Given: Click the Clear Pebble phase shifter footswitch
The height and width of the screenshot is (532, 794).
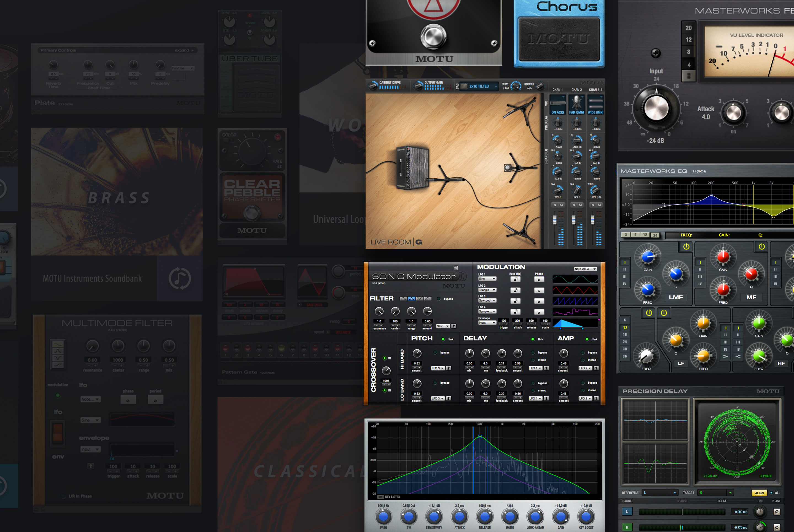Looking at the screenshot, I should [x=251, y=213].
